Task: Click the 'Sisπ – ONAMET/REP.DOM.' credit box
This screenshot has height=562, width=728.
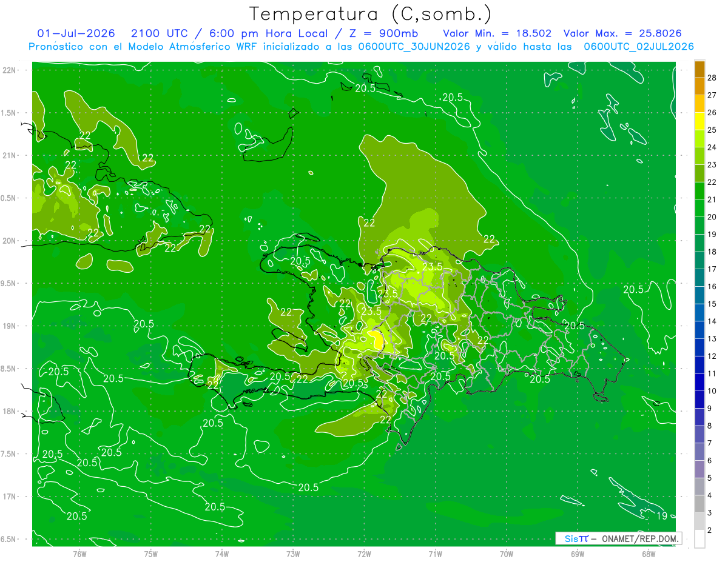Action: click(x=619, y=538)
